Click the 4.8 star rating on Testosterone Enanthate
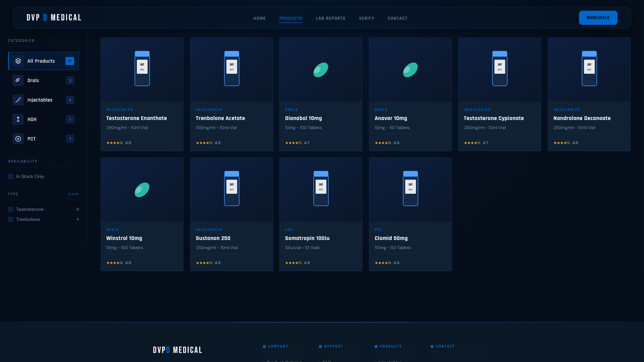 119,143
